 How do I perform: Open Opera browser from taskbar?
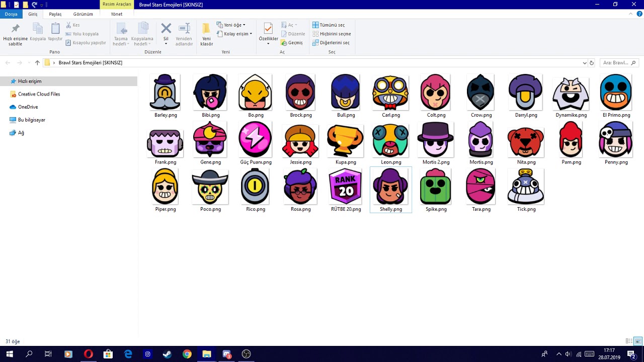point(88,354)
